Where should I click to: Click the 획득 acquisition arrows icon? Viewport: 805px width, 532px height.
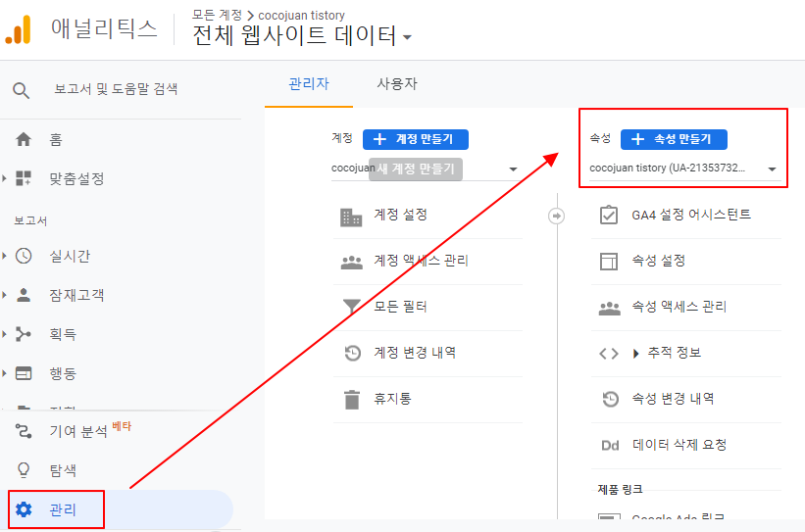24,334
